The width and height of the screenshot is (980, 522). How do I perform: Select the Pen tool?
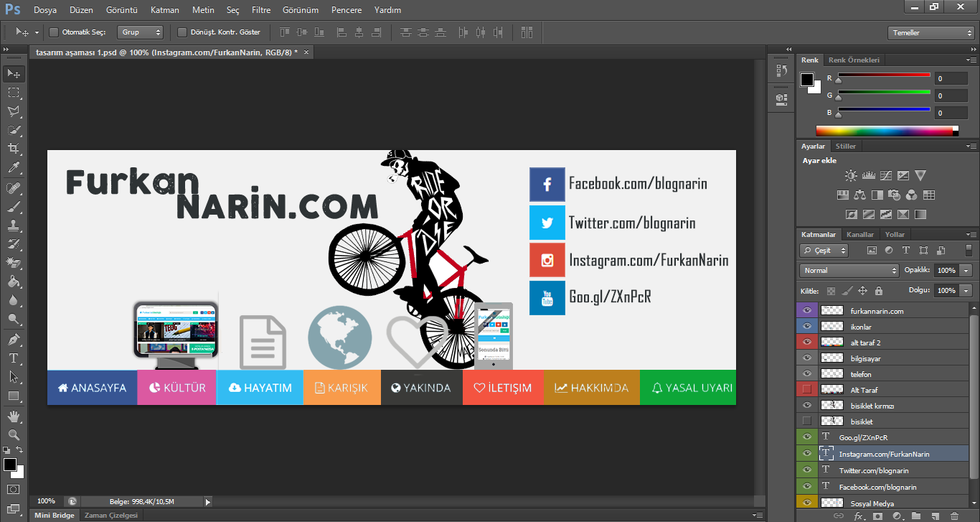coord(14,340)
